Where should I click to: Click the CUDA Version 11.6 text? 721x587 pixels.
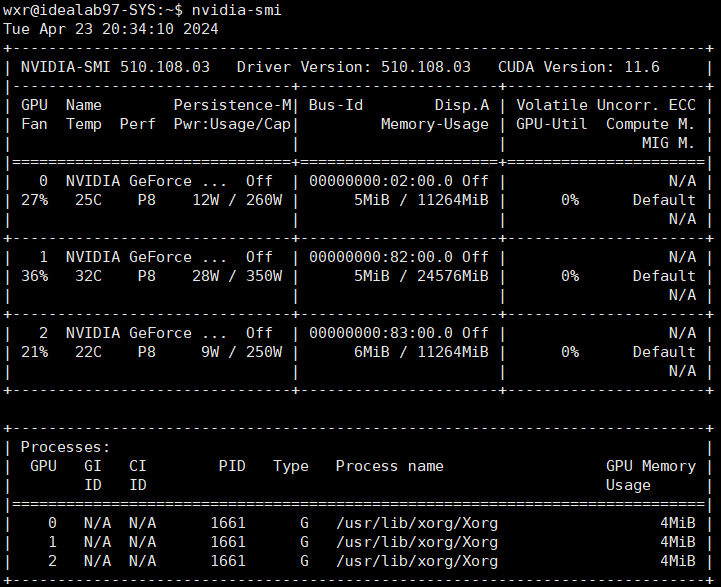(x=578, y=67)
